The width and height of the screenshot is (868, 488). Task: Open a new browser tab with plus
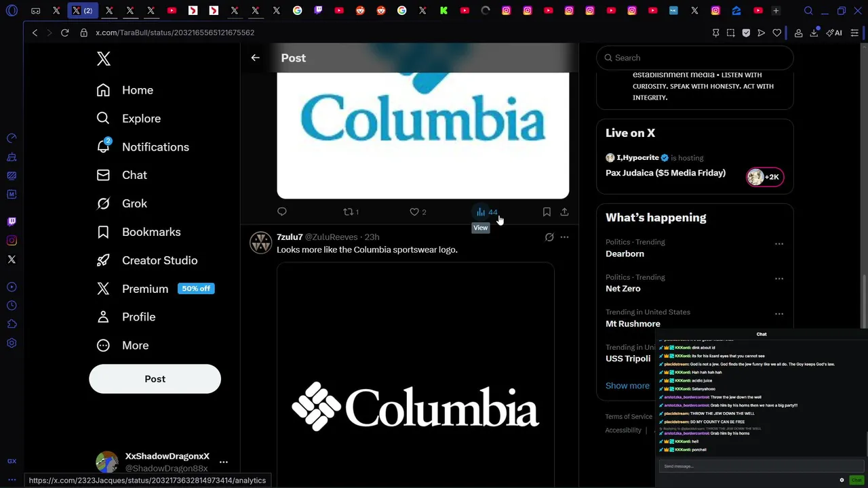pos(776,11)
